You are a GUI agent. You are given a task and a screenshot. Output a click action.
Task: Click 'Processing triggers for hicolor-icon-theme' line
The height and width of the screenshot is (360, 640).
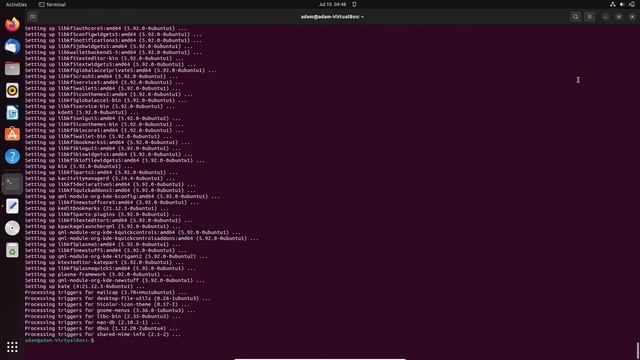(x=107, y=304)
